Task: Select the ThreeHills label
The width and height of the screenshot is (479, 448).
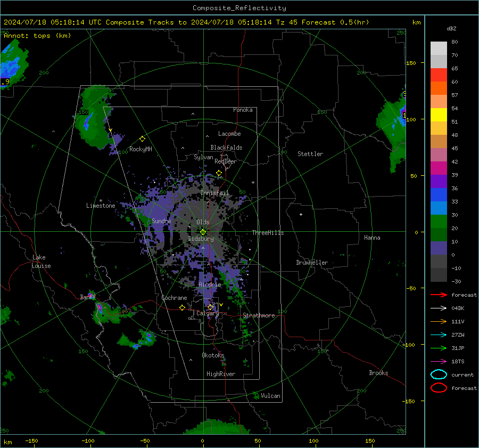Action: point(268,233)
